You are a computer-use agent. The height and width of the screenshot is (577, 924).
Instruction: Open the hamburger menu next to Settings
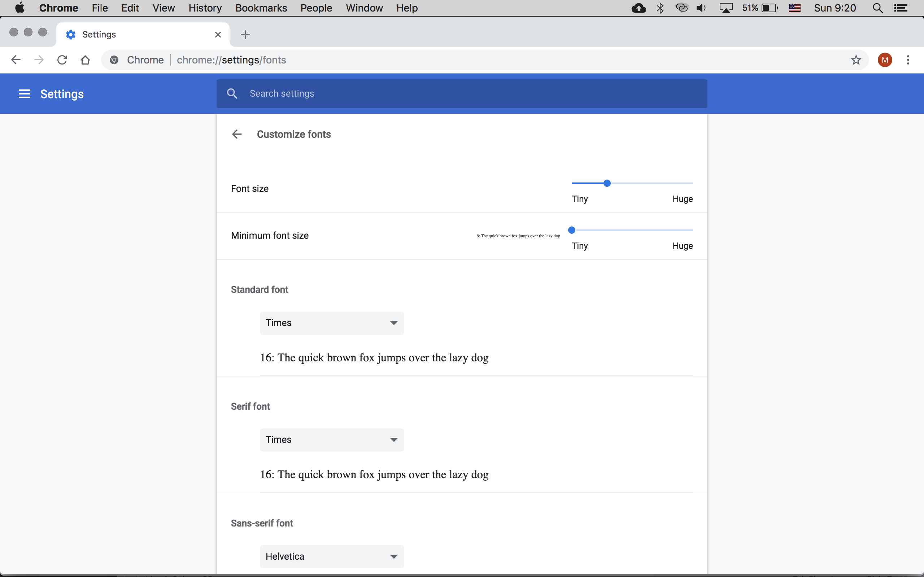(x=25, y=94)
